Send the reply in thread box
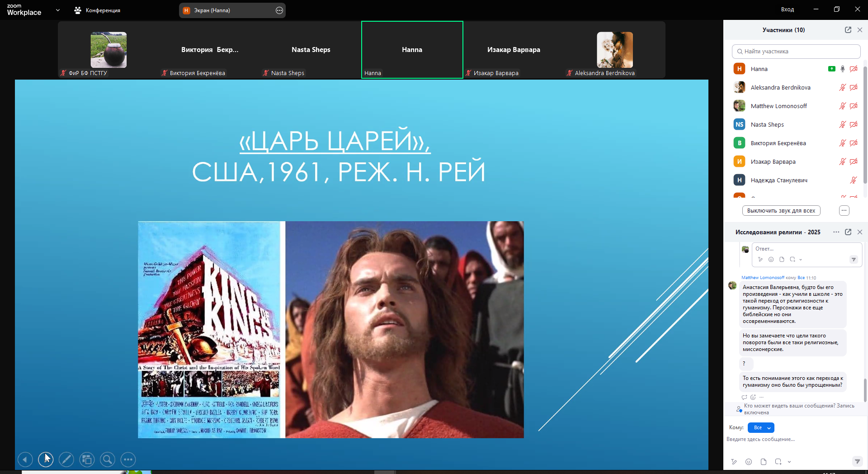 (854, 260)
